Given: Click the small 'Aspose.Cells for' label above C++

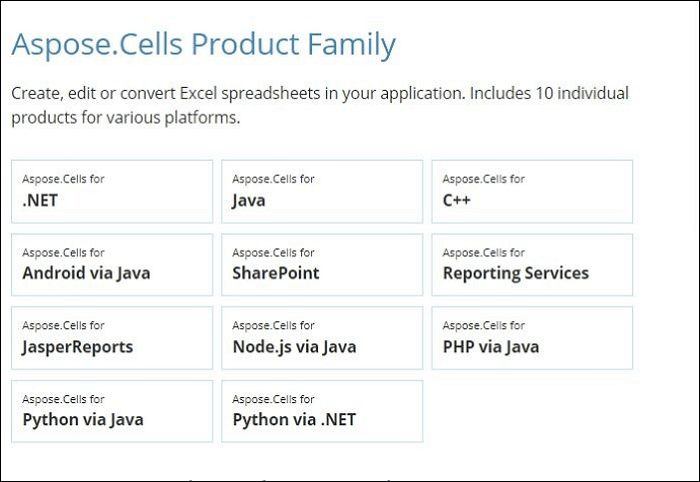Looking at the screenshot, I should point(483,179).
